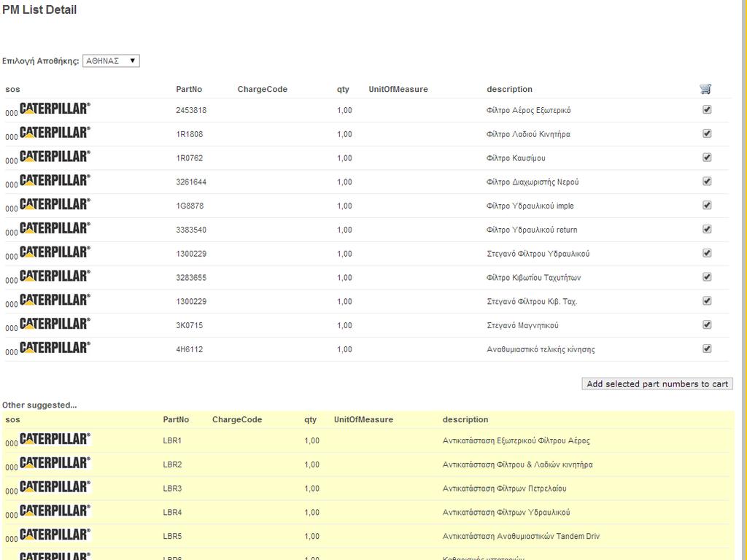Click Caterpillar logo in 4H6112 row

pos(55,348)
